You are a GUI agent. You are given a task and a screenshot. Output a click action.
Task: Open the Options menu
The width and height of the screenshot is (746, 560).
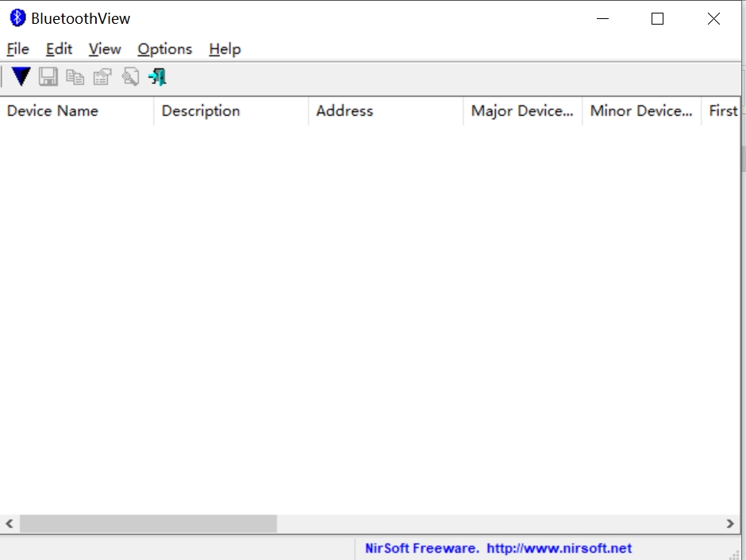pos(164,49)
